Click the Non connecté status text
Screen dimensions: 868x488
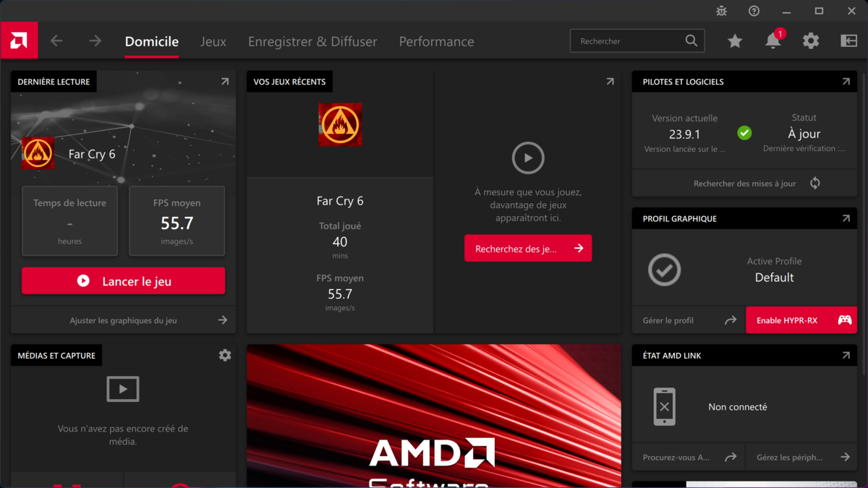click(738, 407)
